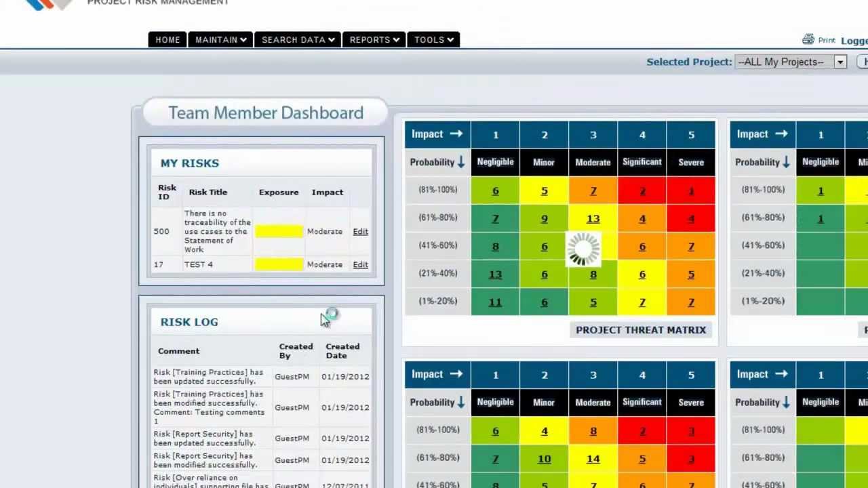The height and width of the screenshot is (488, 868).
Task: Open the MAINTAIN dropdown menu
Action: pyautogui.click(x=220, y=39)
